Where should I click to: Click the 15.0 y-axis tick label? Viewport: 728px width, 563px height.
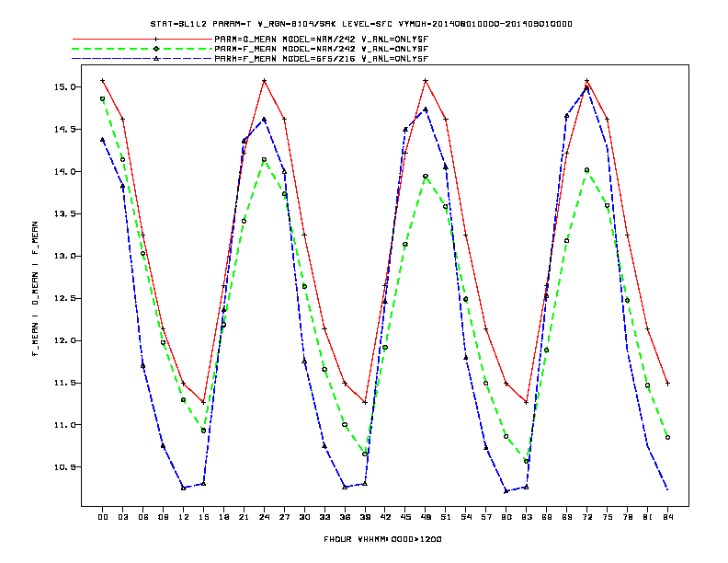tap(64, 86)
